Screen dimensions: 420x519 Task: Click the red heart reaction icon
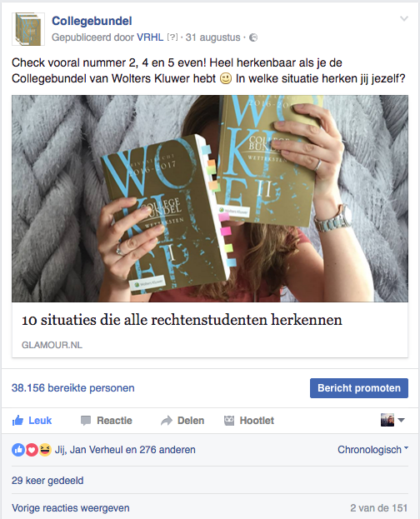(32, 450)
